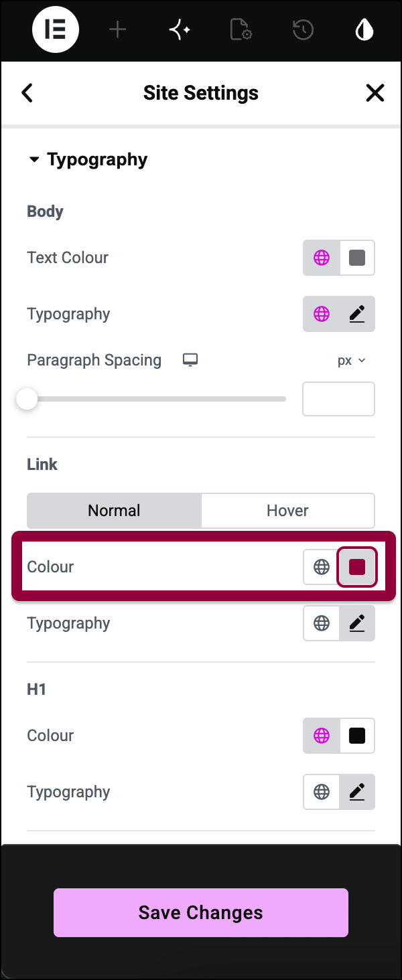Switch to the Hover tab
The image size is (402, 980).
(287, 511)
